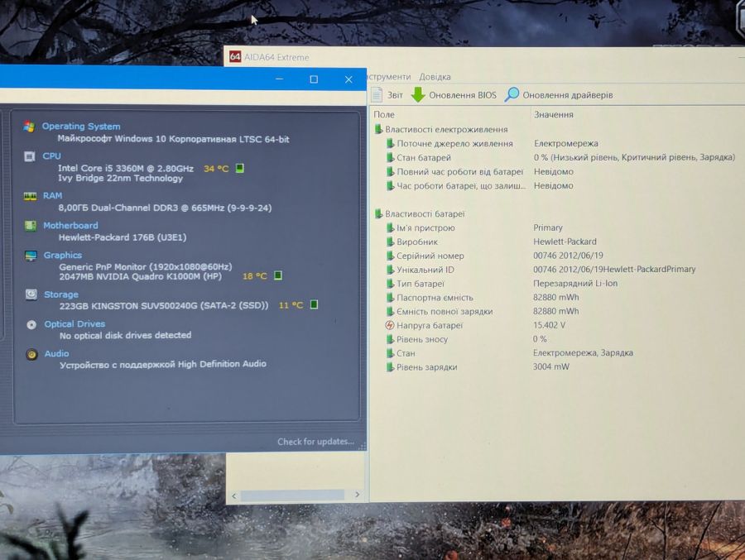The width and height of the screenshot is (745, 560).
Task: Click the Audio speaker icon
Action: coord(31,354)
